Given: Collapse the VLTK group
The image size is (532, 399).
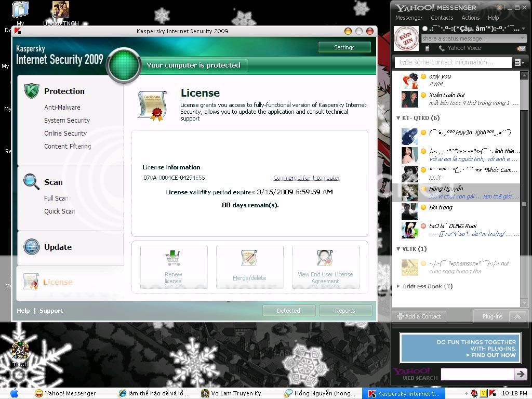Looking at the screenshot, I should point(398,249).
